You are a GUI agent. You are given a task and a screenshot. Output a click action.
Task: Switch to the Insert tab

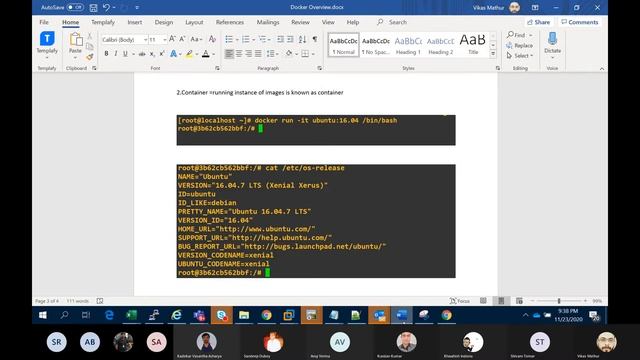click(135, 22)
